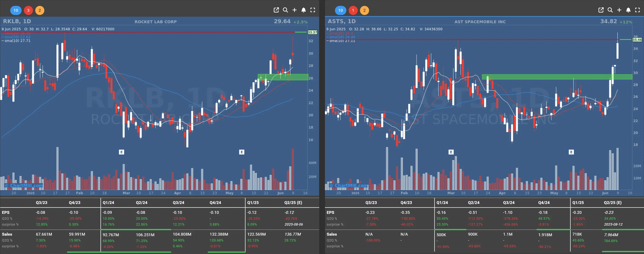Click ASTS EPS Q2Q value 54.80%
644x254 pixels.
coord(610,219)
